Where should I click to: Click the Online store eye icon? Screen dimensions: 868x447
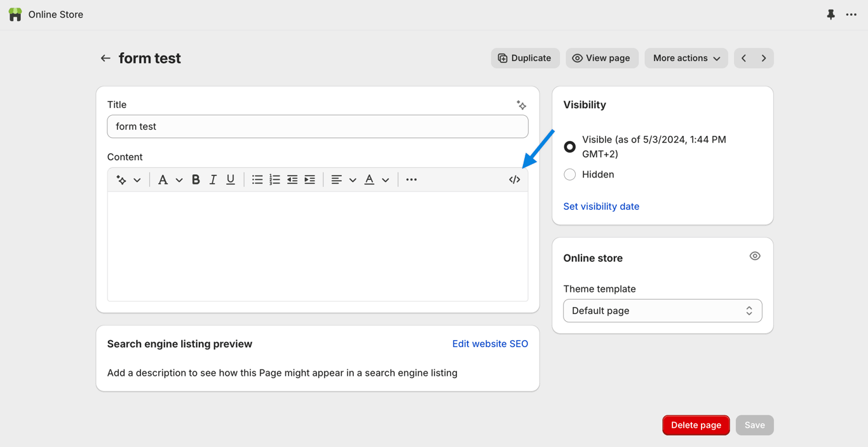[x=755, y=256]
